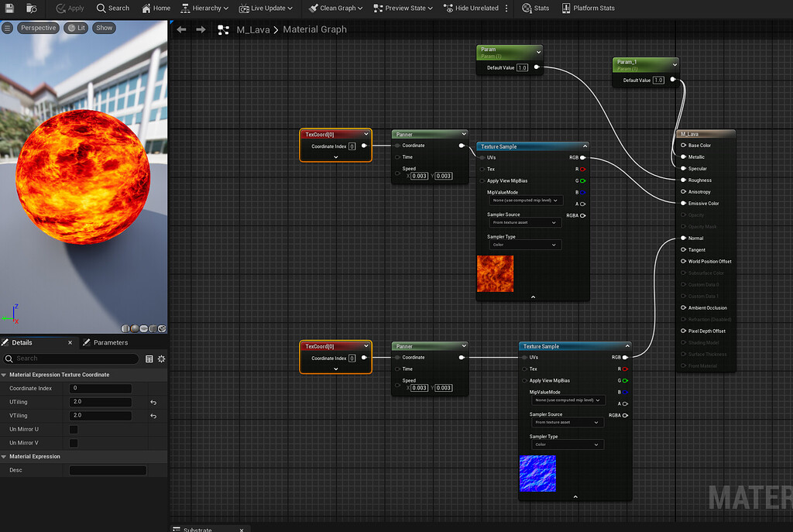Click the Save material icon
The width and height of the screenshot is (793, 532).
click(x=10, y=8)
